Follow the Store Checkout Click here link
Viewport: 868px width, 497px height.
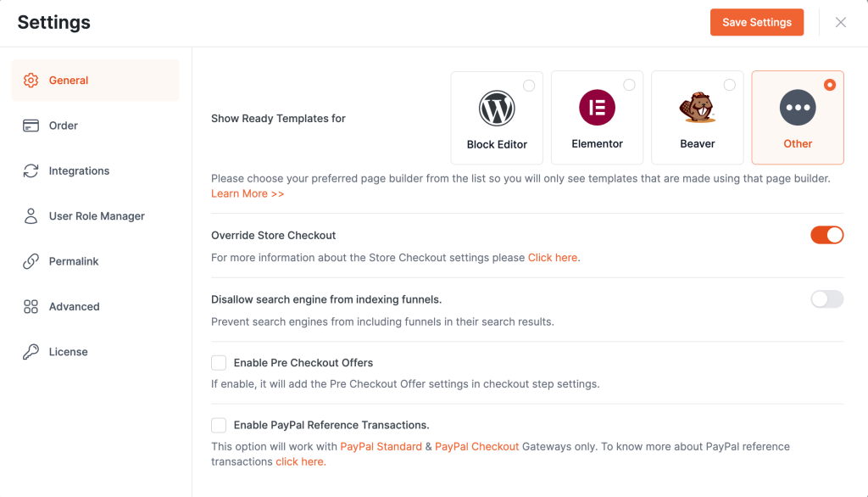coord(553,257)
